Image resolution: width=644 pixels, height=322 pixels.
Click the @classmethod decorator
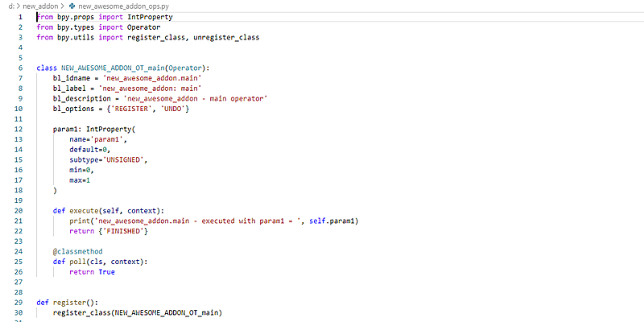[78, 251]
